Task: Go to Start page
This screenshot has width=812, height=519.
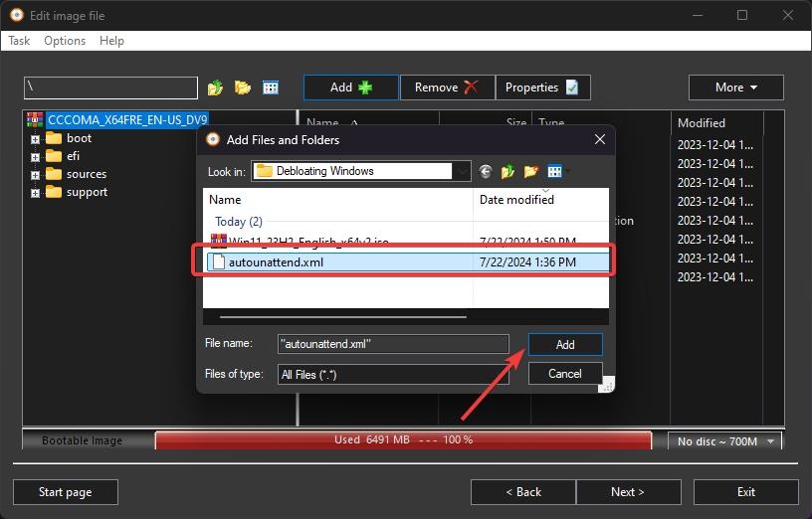Action: (x=66, y=492)
